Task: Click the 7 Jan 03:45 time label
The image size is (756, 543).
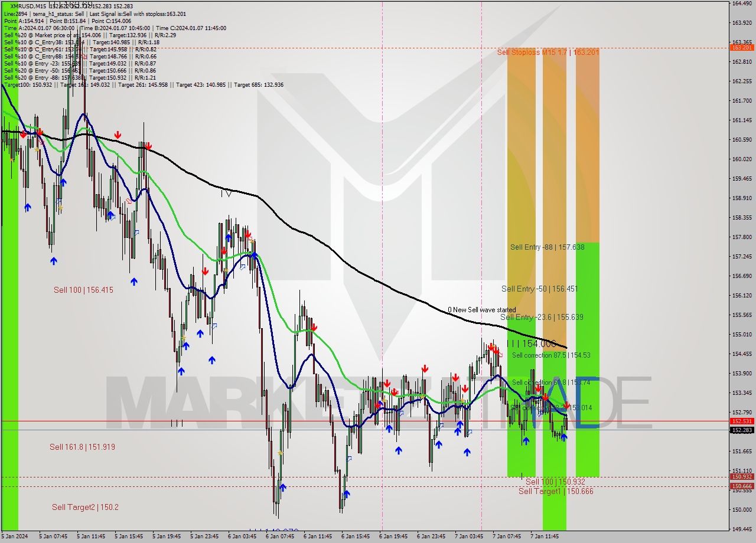Action: (x=469, y=537)
